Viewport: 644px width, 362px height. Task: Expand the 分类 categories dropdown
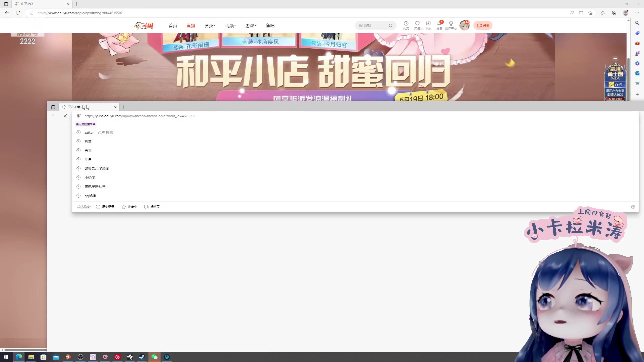click(x=210, y=25)
